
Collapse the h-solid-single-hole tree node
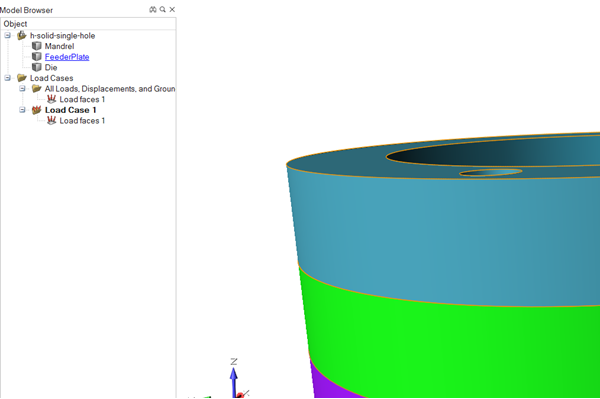(x=7, y=36)
